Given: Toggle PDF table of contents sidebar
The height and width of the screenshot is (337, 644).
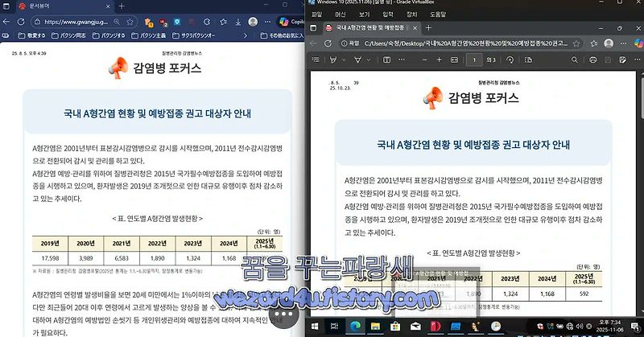Looking at the screenshot, I should (316, 60).
